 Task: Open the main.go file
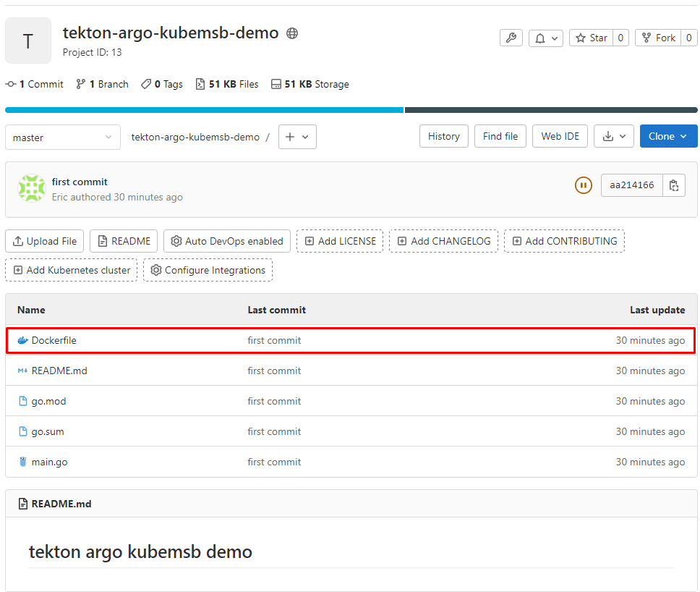(x=50, y=462)
